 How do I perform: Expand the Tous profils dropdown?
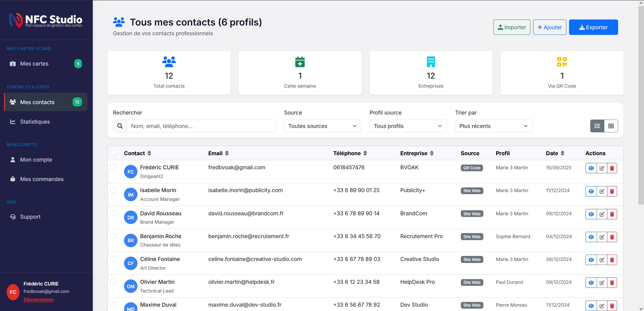pos(408,126)
